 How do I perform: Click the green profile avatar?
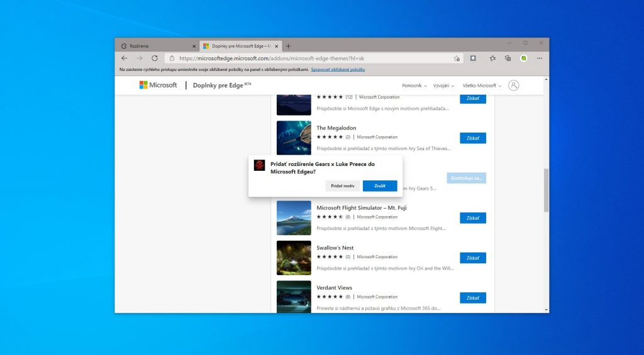tap(524, 58)
